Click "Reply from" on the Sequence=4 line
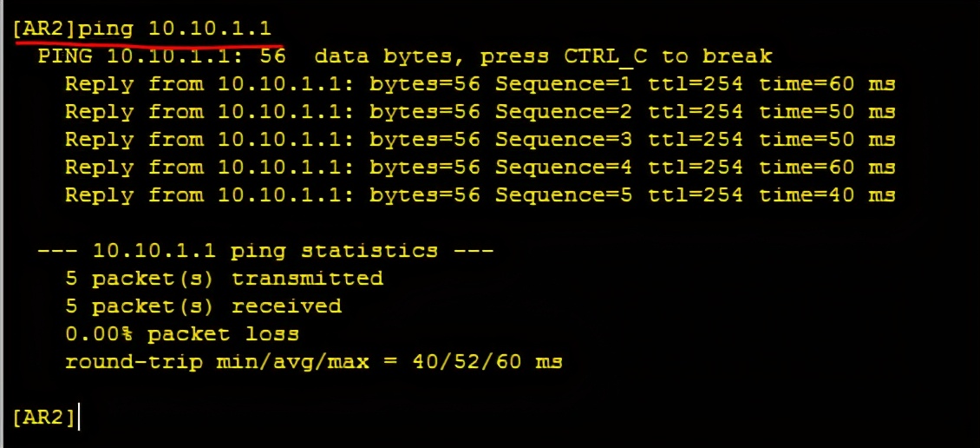 [x=134, y=168]
